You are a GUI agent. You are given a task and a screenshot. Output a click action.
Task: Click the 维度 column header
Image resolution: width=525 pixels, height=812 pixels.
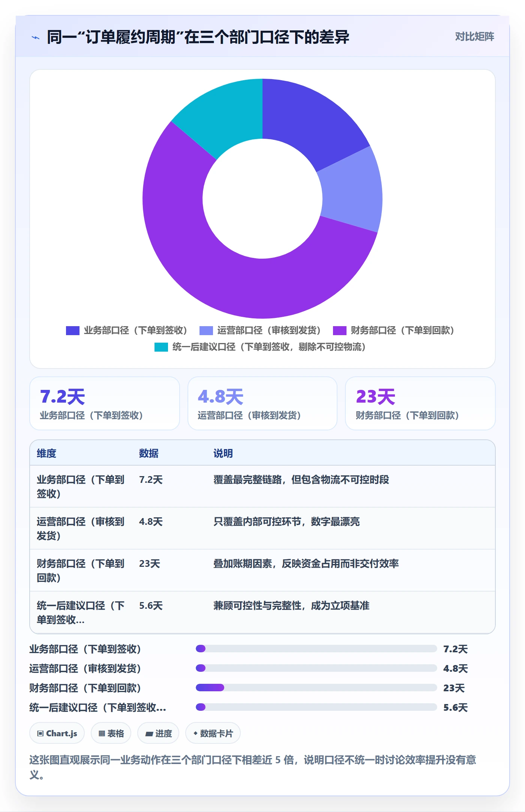(46, 453)
